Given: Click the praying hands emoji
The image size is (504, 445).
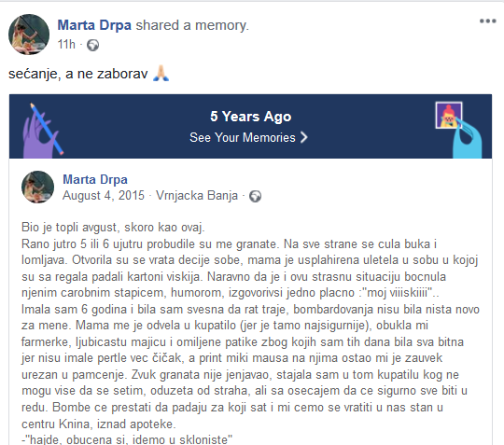Looking at the screenshot, I should click(161, 74).
